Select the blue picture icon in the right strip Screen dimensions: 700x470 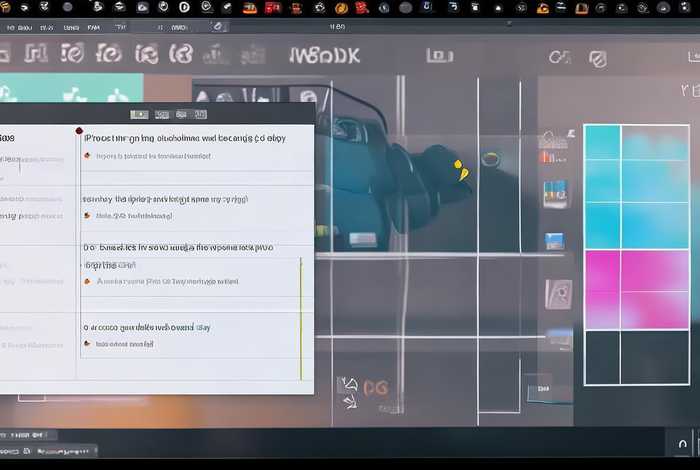(x=554, y=241)
